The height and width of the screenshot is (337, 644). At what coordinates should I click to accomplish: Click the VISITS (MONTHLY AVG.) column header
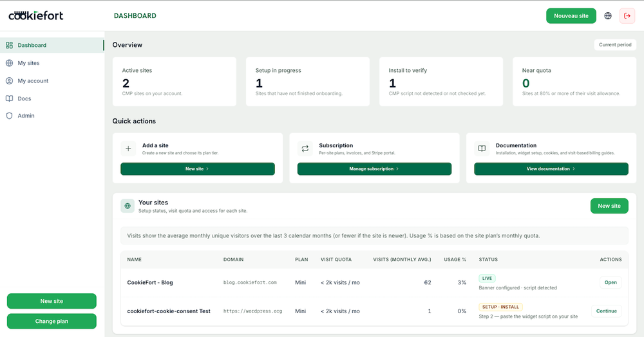pos(402,260)
